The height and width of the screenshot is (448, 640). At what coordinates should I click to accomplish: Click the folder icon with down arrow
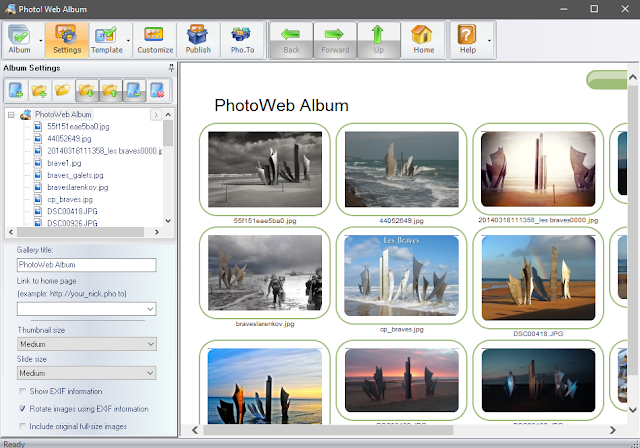(87, 90)
